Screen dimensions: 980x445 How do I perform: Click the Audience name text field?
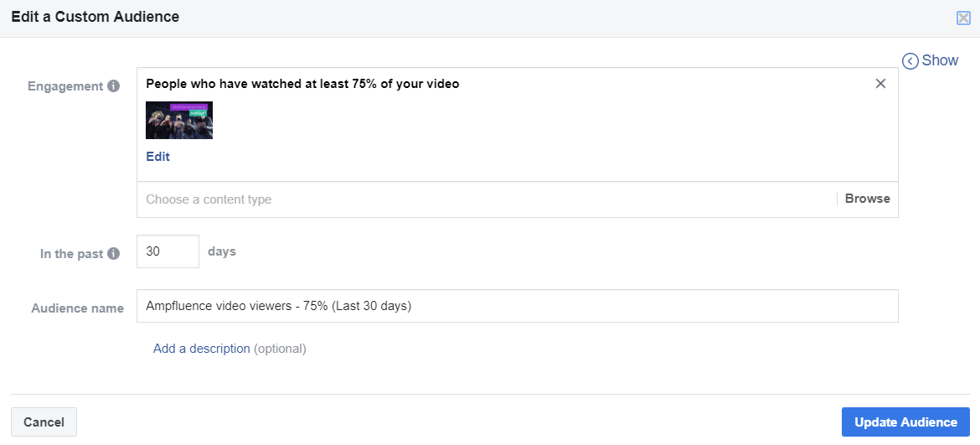tap(517, 306)
